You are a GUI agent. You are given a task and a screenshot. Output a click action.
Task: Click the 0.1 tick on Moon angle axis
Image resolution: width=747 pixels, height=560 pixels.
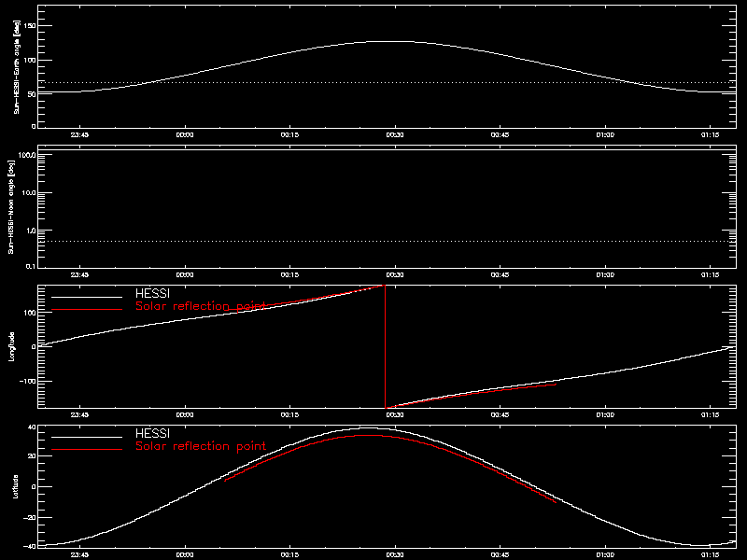point(31,267)
